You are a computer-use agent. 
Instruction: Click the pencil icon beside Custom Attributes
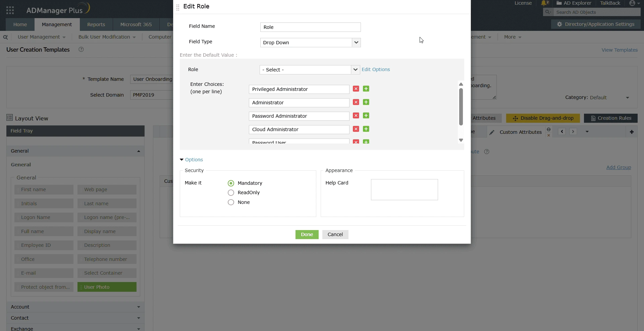[x=492, y=132]
